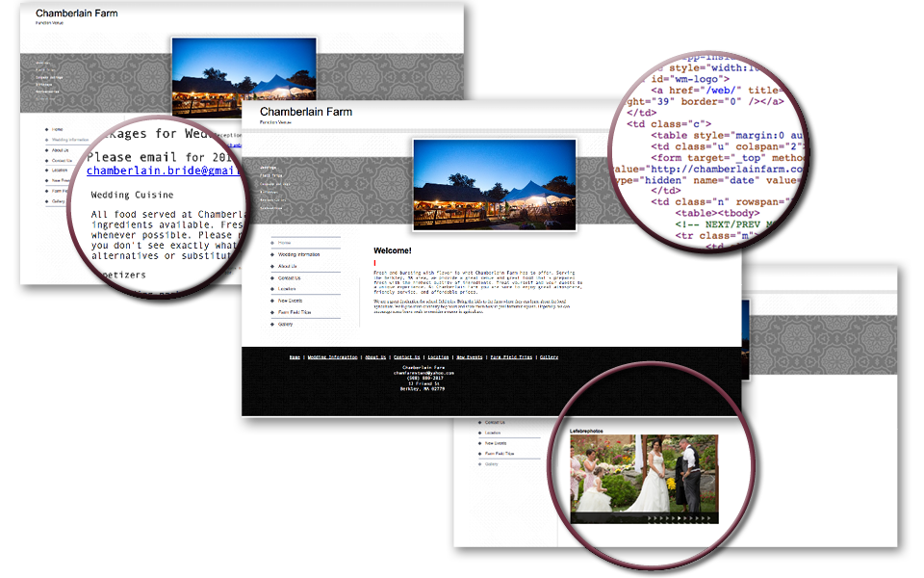The width and height of the screenshot is (924, 578).
Task: Open About Us in the back-left window sidebar
Action: click(x=60, y=150)
